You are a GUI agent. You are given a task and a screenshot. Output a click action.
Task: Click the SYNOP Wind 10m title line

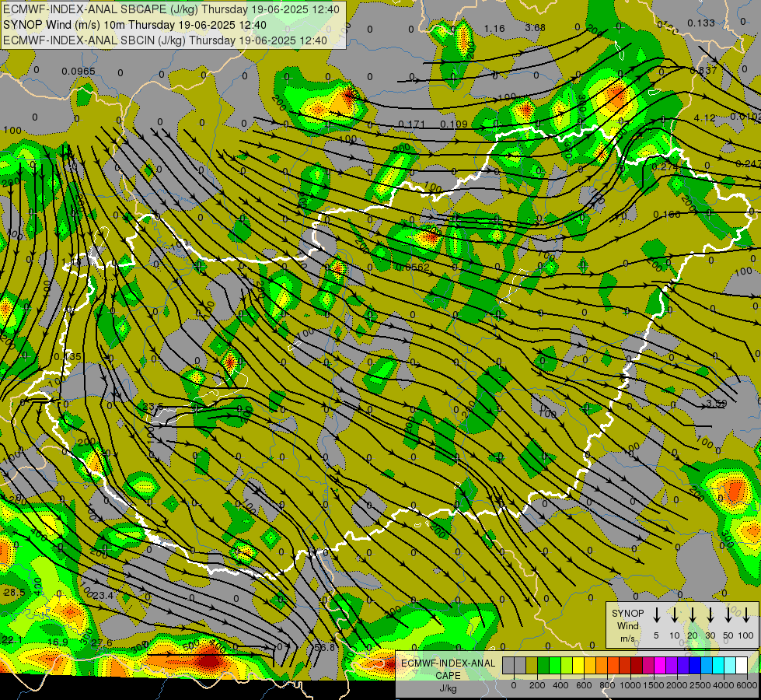pos(134,25)
